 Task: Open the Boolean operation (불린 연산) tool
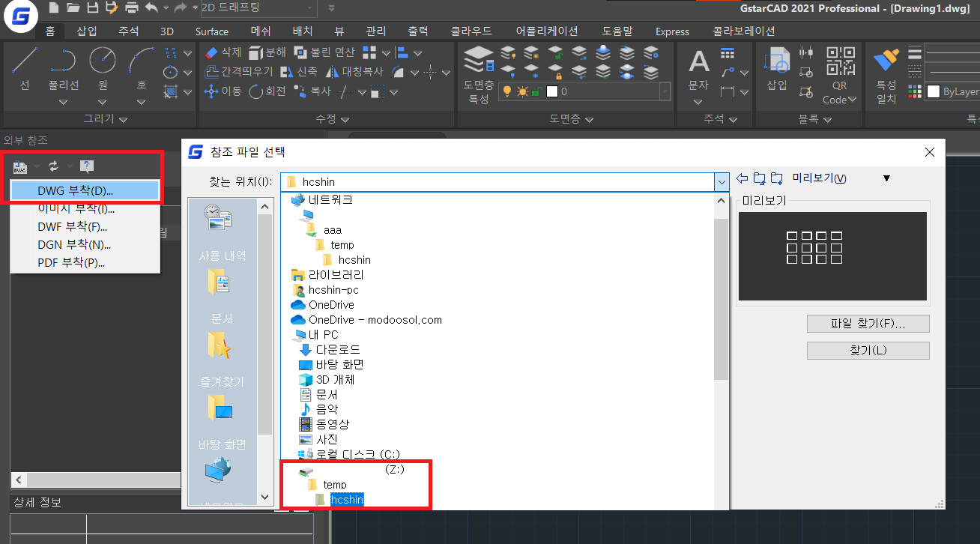pos(324,52)
